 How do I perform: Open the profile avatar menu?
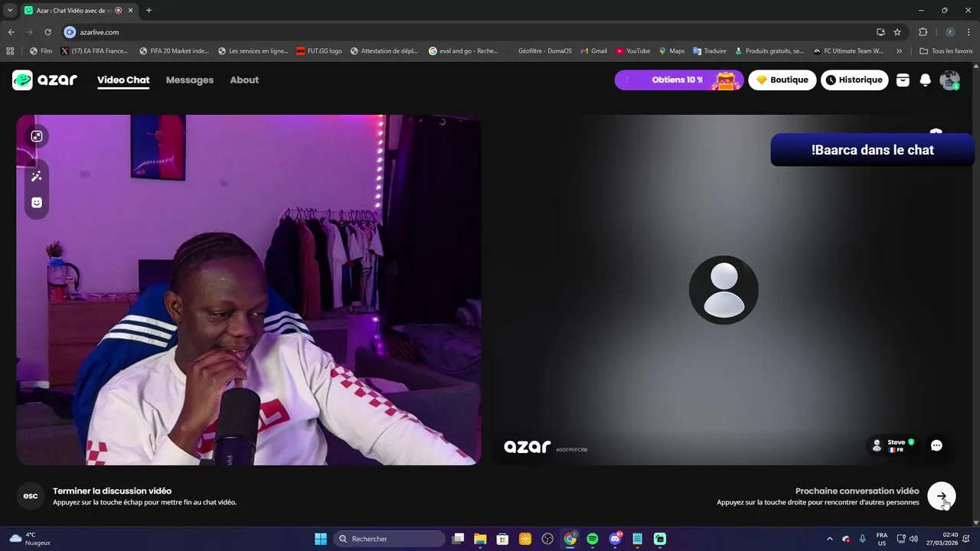click(949, 80)
